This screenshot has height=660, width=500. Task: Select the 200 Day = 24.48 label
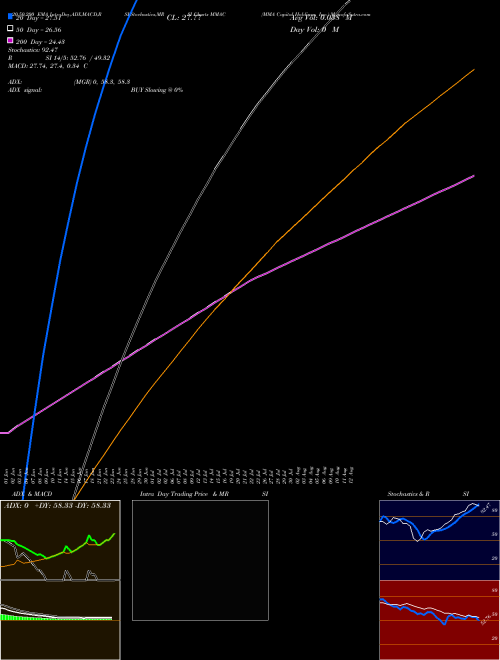(40, 42)
